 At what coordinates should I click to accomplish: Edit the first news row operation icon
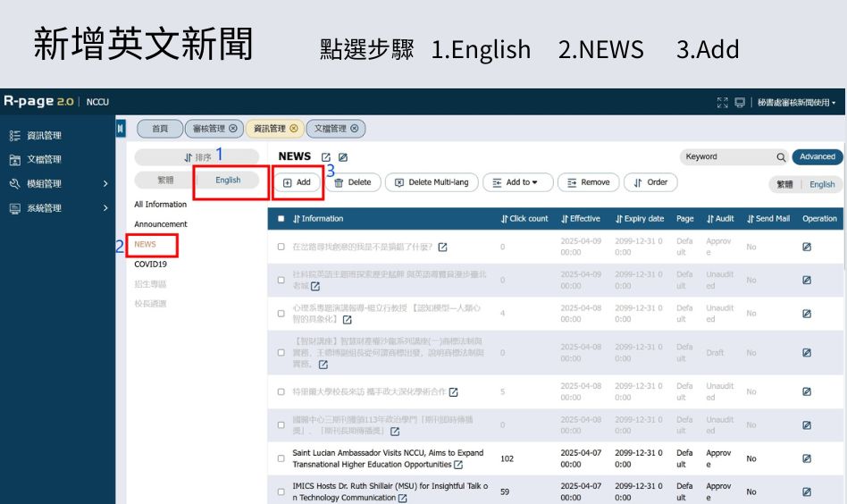(x=807, y=247)
